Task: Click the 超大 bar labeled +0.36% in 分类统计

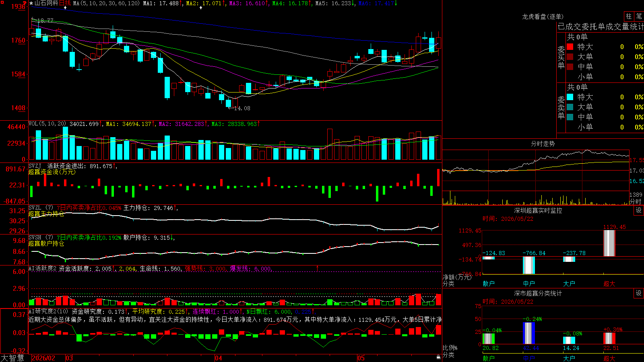Action: (x=609, y=338)
